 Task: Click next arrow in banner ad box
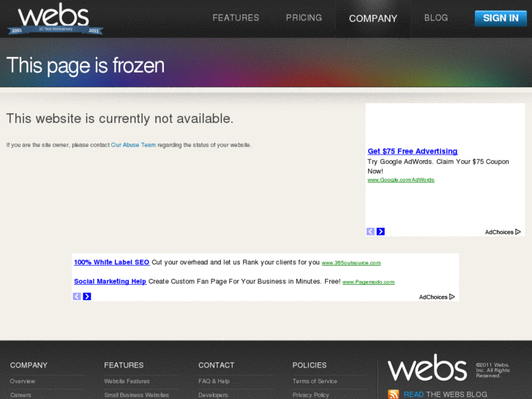[x=87, y=297]
